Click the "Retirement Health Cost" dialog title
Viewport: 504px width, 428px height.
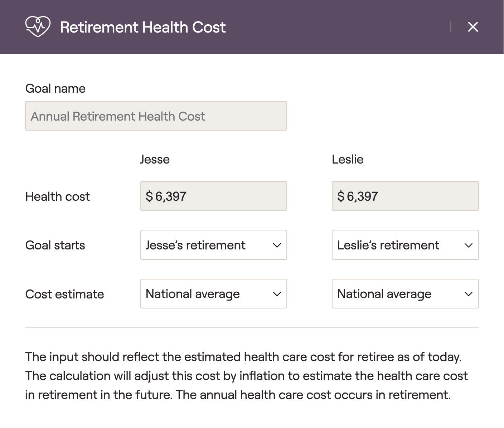(143, 27)
